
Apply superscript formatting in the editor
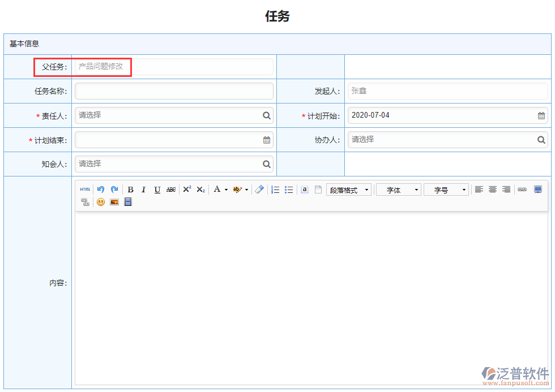pyautogui.click(x=186, y=189)
